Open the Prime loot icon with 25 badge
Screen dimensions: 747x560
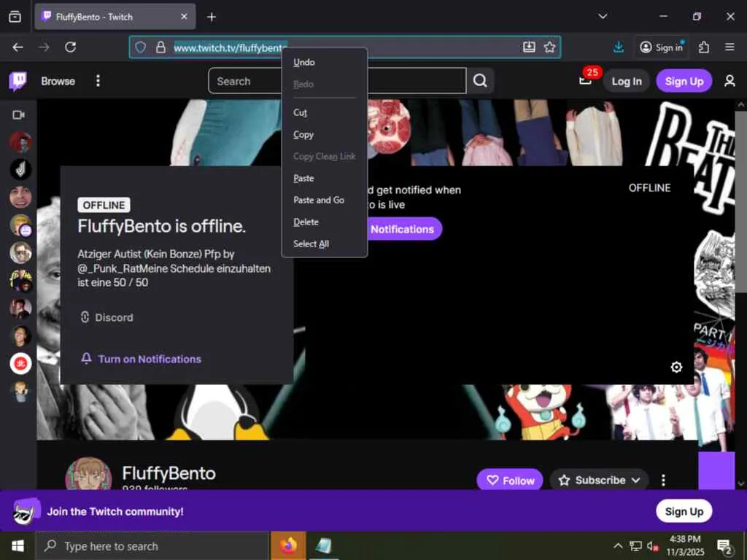coord(586,79)
